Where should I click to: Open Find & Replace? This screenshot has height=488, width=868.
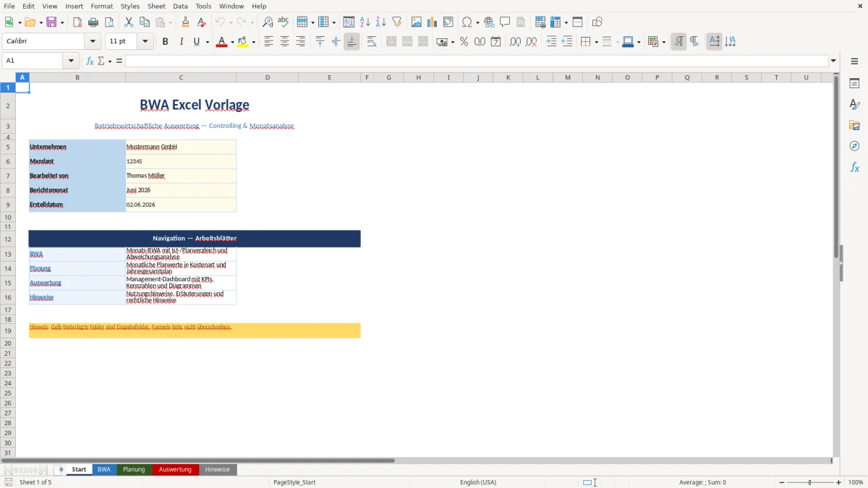[x=268, y=22]
